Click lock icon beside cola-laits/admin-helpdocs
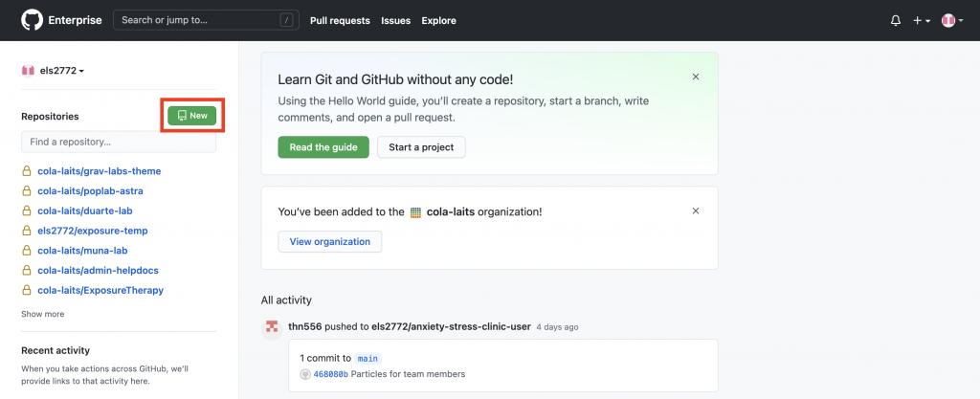Viewport: 980px width, 399px height. 27,271
